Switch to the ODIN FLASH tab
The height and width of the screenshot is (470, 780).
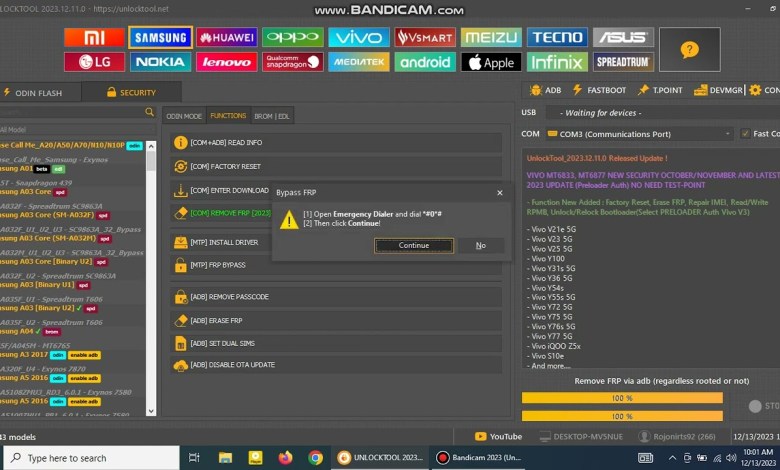pyautogui.click(x=37, y=92)
